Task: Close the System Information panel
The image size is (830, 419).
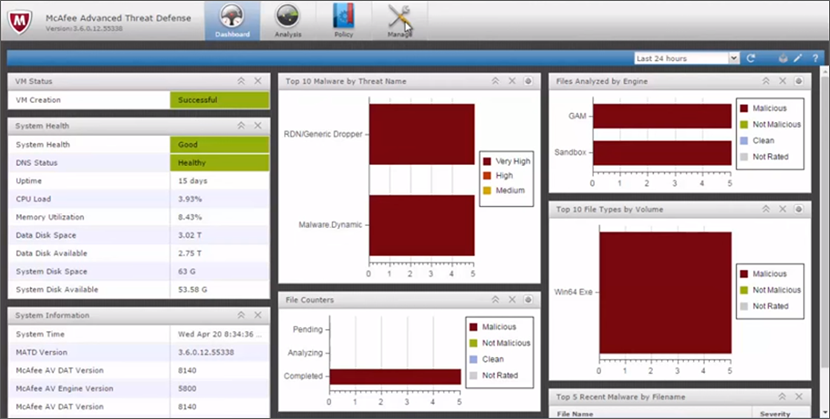Action: [x=257, y=315]
